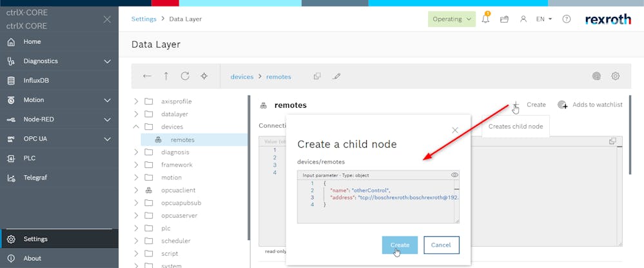Screen dimensions: 644x268
Task: Click the back arrow in Data Layer toolbar
Action: tap(147, 76)
